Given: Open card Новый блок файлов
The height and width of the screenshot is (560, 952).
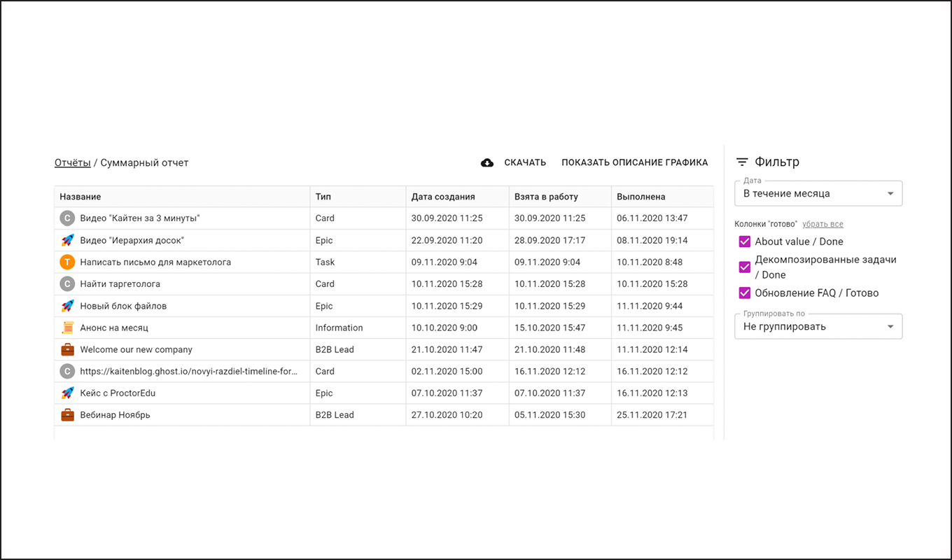Looking at the screenshot, I should pos(123,306).
